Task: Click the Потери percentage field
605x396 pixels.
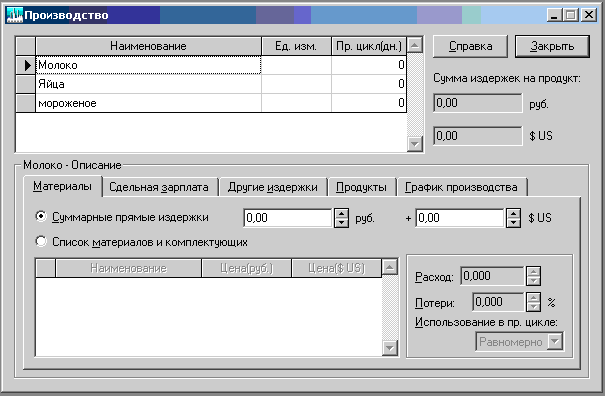Action: 499,302
